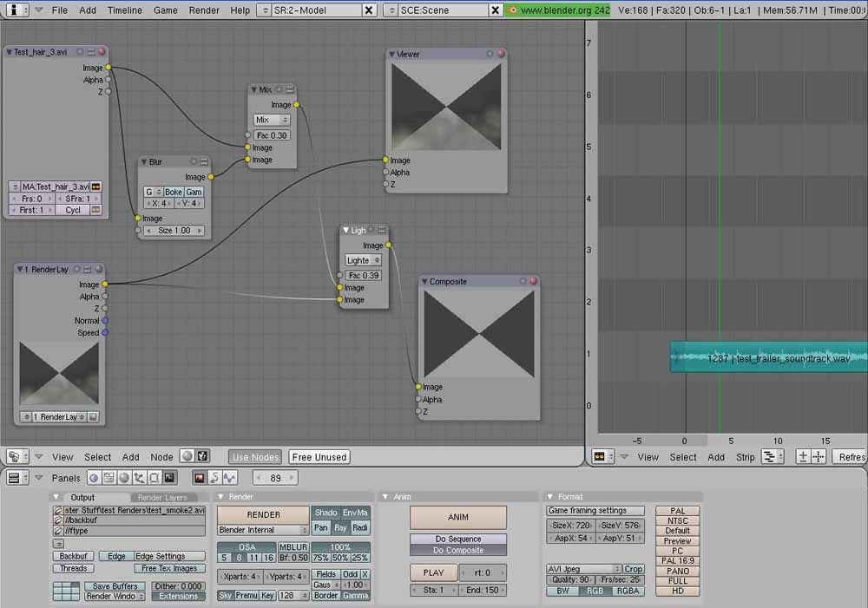Click the Object context icon in Panels header
Viewport: 868px width, 608px height.
pos(139,477)
